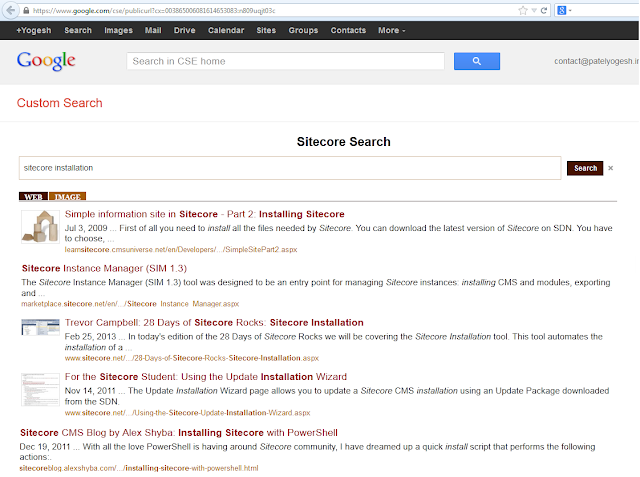Clear results with the X icon
This screenshot has width=640, height=477.
[611, 168]
